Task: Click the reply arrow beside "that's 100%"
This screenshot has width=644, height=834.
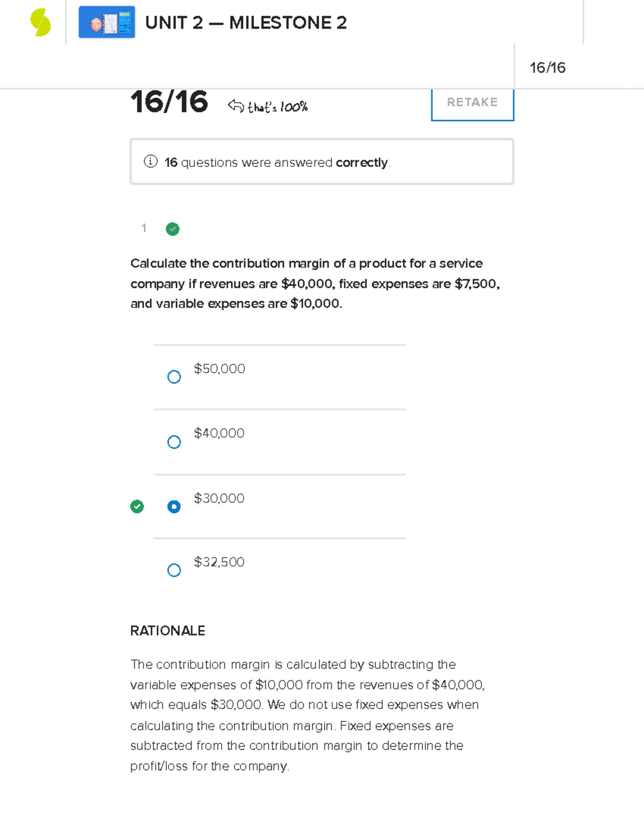Action: tap(236, 106)
